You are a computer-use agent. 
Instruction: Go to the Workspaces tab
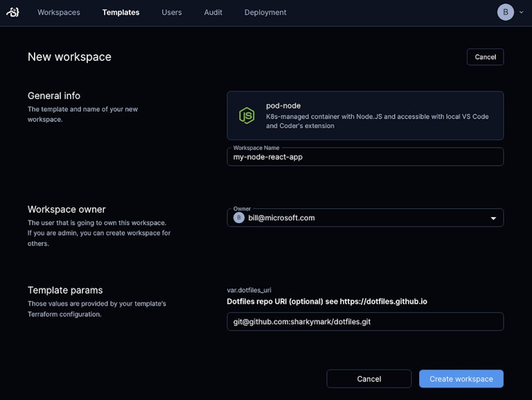(59, 12)
